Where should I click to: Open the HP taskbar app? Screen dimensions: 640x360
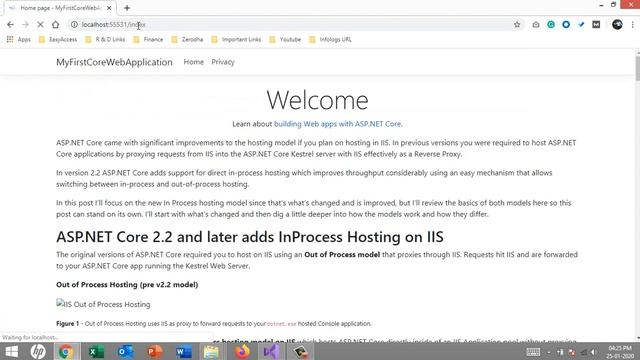click(38, 351)
